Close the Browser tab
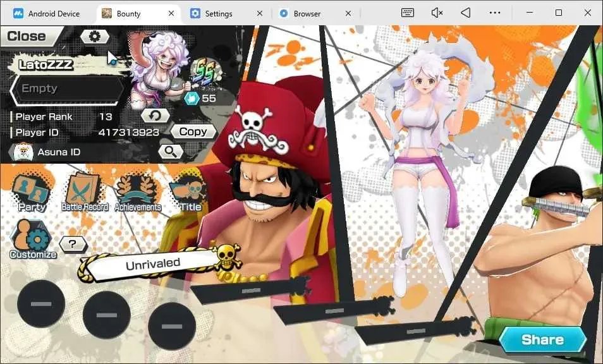 (348, 13)
